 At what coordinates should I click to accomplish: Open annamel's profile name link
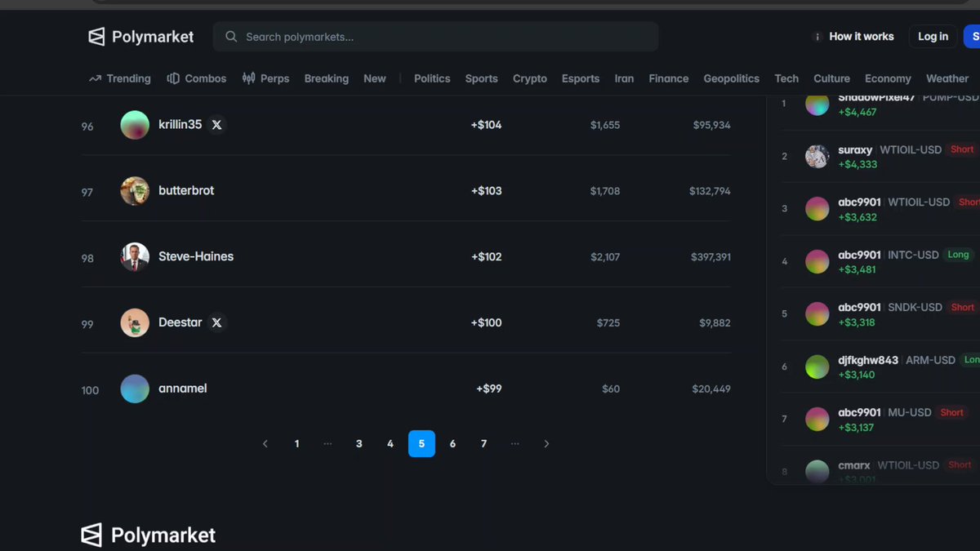tap(183, 389)
